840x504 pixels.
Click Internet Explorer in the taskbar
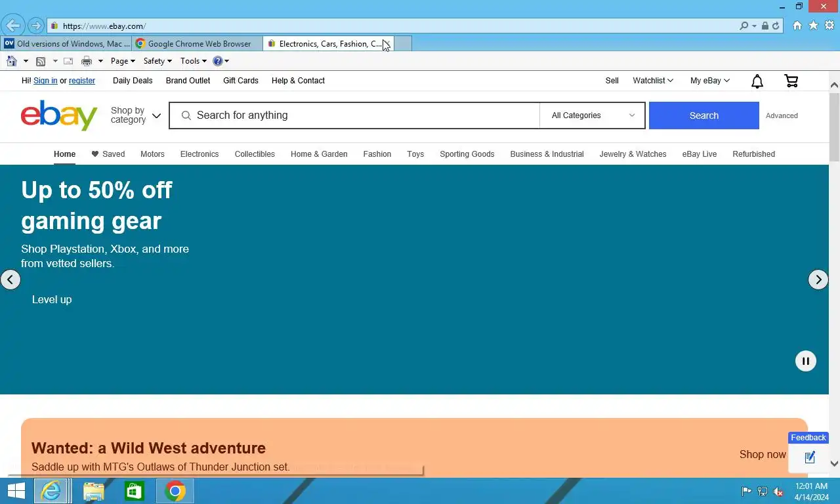point(51,491)
